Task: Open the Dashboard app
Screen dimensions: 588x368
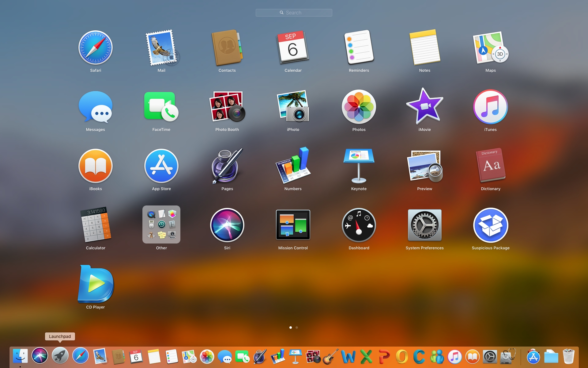Action: 359,225
